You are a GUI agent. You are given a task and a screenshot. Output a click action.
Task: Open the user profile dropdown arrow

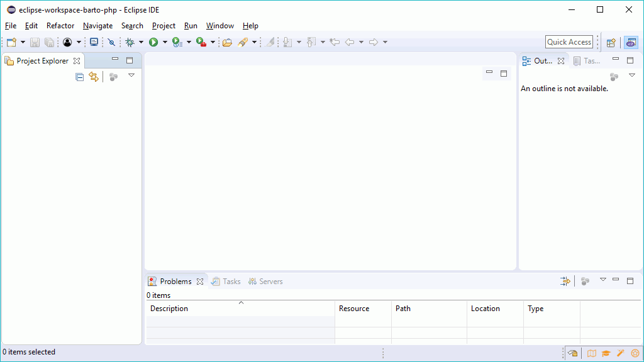79,42
